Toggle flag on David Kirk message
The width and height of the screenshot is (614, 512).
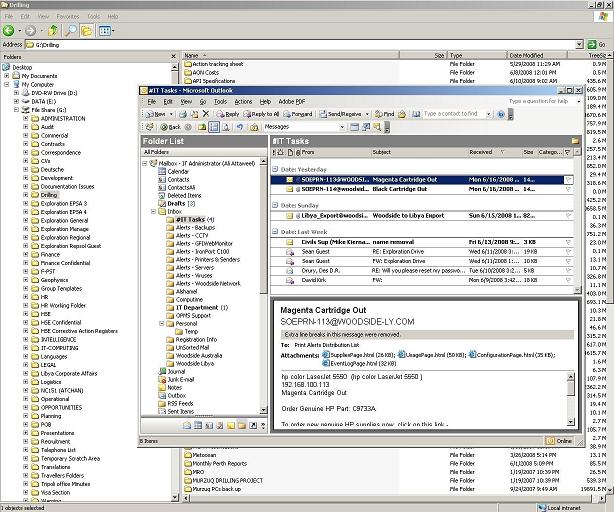coord(568,280)
